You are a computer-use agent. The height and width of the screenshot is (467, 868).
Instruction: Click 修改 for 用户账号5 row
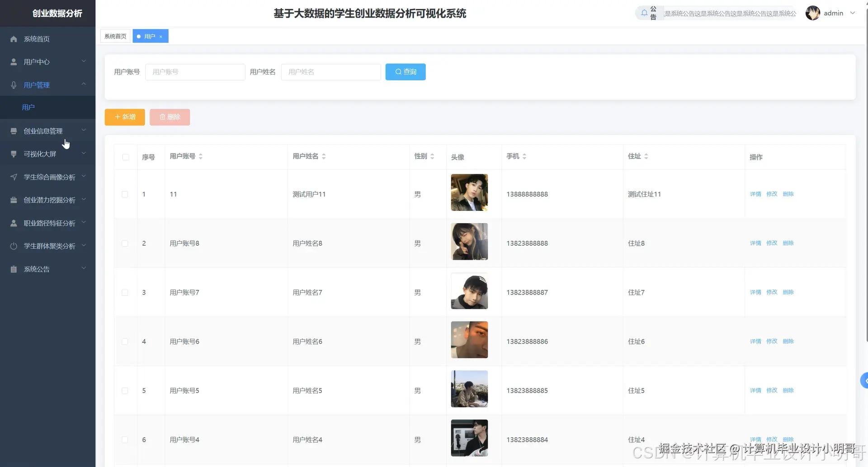[x=772, y=391]
